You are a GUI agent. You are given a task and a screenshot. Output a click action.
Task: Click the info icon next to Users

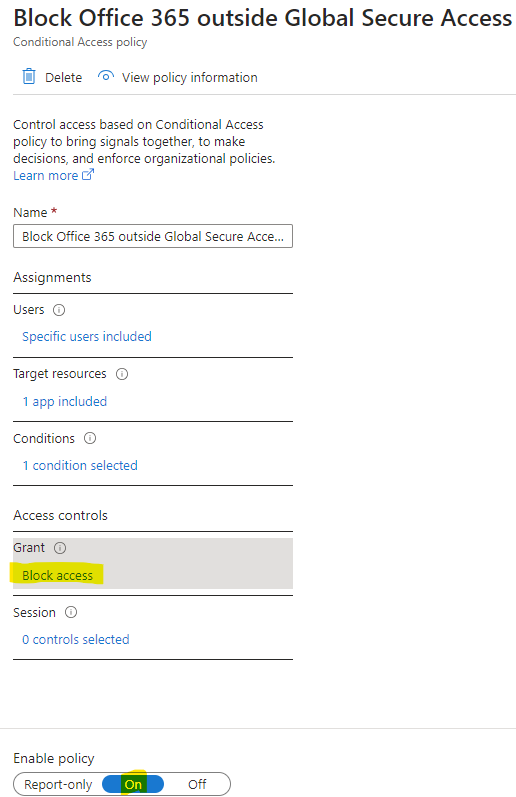(x=59, y=310)
